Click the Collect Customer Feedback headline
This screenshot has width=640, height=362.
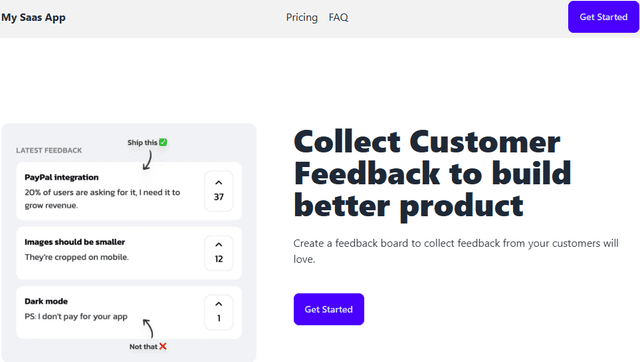[432, 173]
